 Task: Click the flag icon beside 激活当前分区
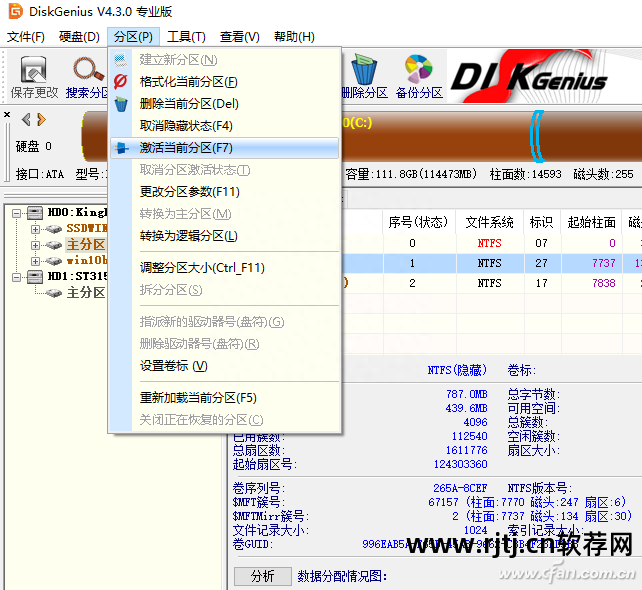(122, 148)
